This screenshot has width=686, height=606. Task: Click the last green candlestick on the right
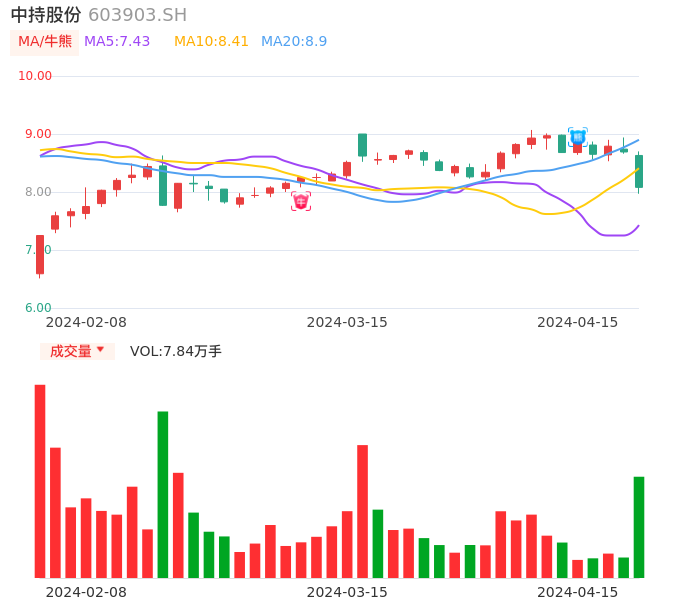(x=639, y=171)
